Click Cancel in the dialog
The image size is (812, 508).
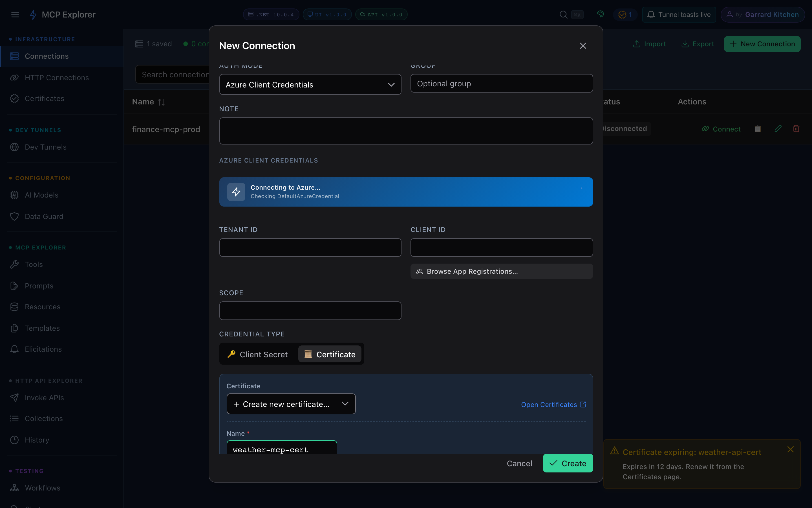pos(519,463)
